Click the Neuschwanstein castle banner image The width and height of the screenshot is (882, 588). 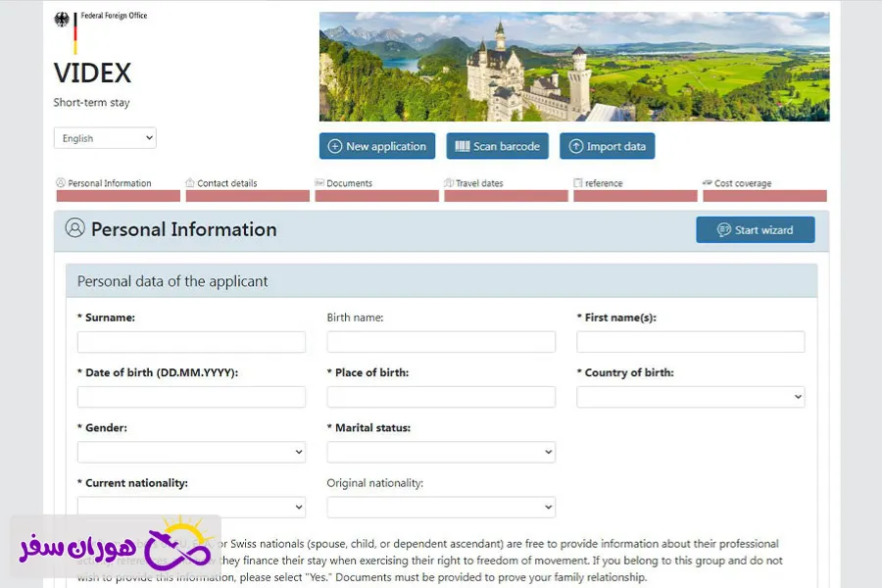pyautogui.click(x=574, y=67)
